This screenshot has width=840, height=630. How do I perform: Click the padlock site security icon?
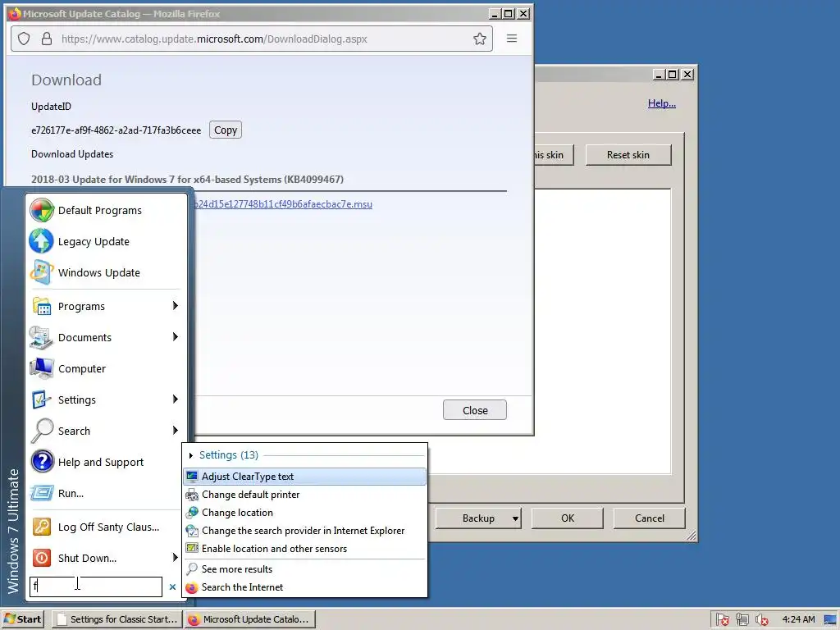click(x=47, y=39)
